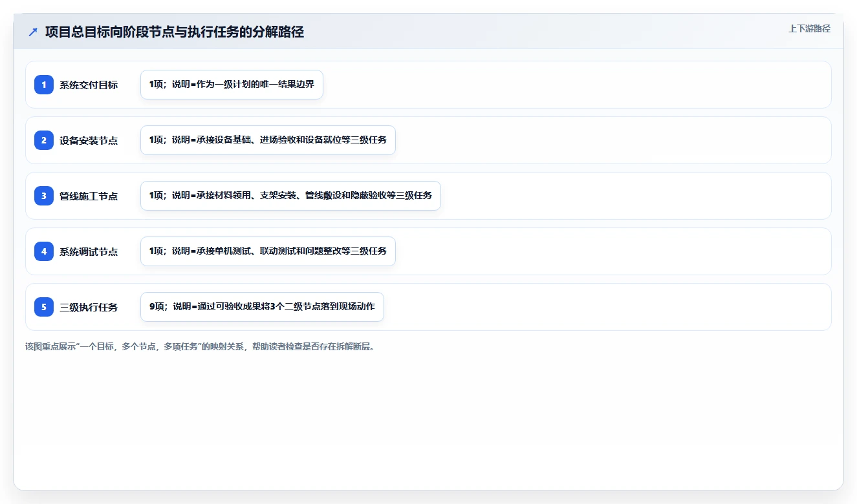Select the 设备安装节点 row label
The height and width of the screenshot is (504, 857).
coord(89,140)
